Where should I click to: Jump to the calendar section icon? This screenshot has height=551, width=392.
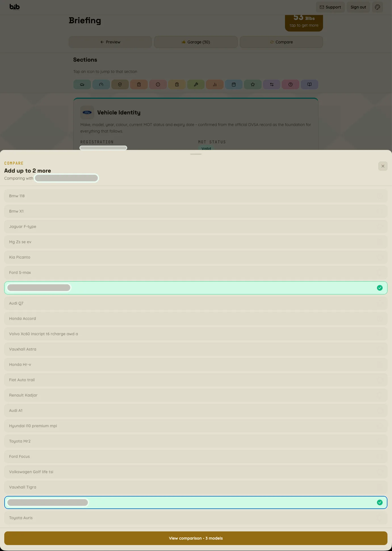point(234,85)
